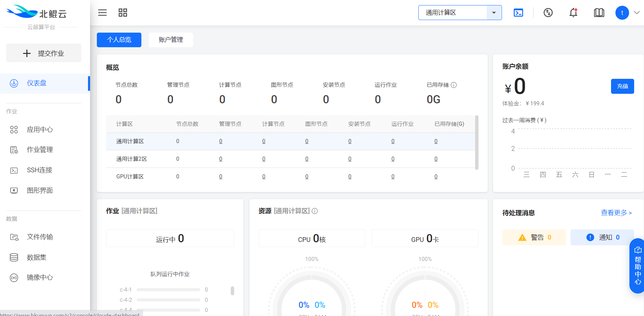The height and width of the screenshot is (316, 644).
Task: Click 计算节点 value link in 通用计算区 row
Action: pos(264,141)
